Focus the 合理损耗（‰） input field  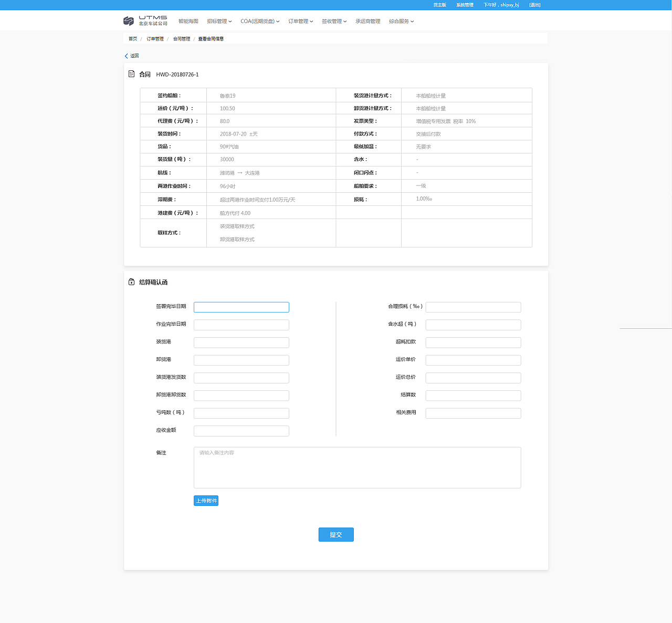tap(473, 307)
